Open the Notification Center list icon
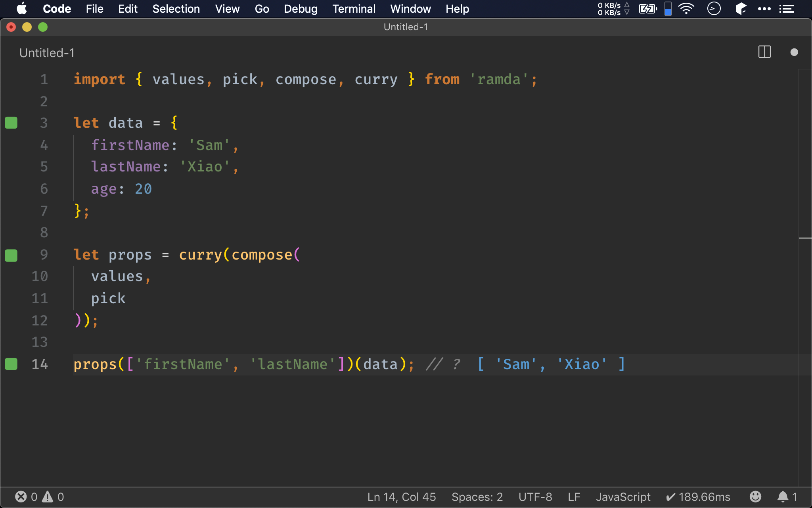The width and height of the screenshot is (812, 508). [787, 9]
